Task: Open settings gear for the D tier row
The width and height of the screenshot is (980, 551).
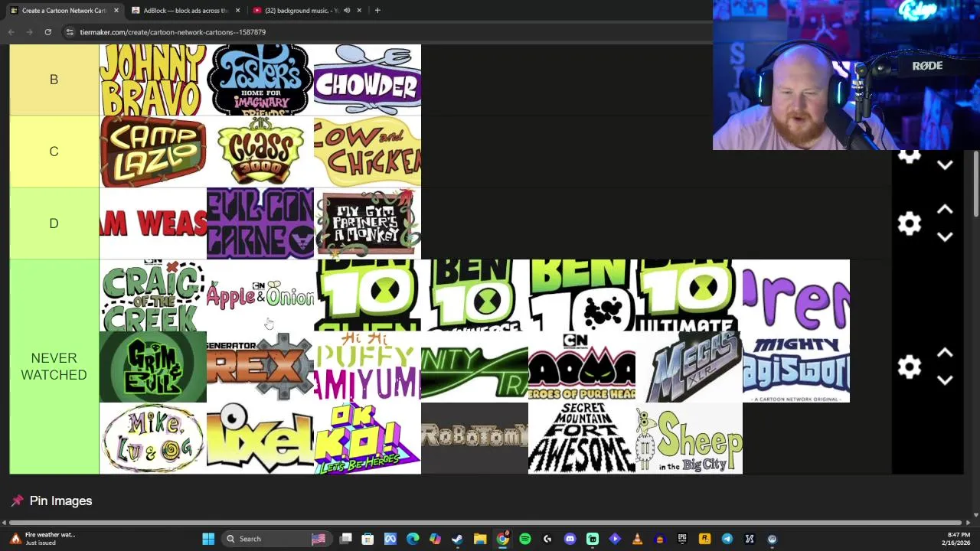Action: click(x=909, y=223)
